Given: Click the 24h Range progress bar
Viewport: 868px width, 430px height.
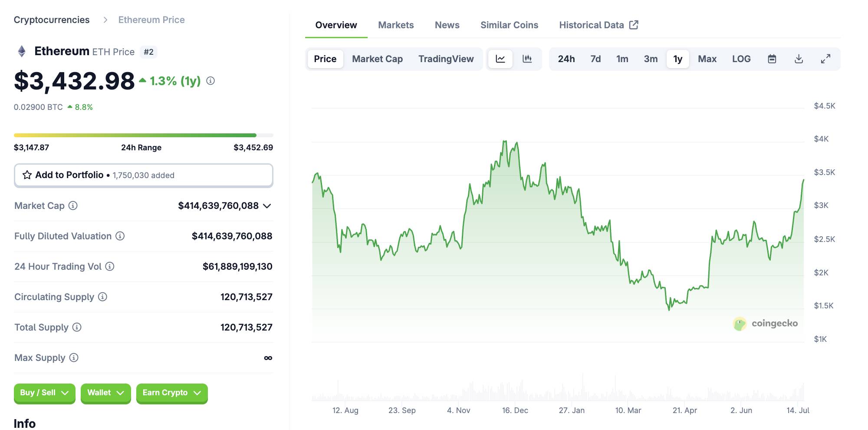Looking at the screenshot, I should (x=144, y=136).
